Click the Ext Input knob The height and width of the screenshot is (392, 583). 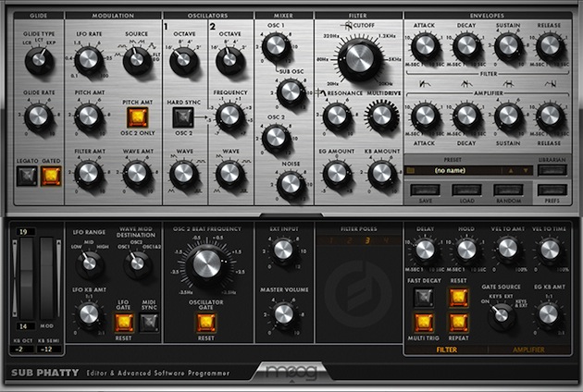point(283,250)
